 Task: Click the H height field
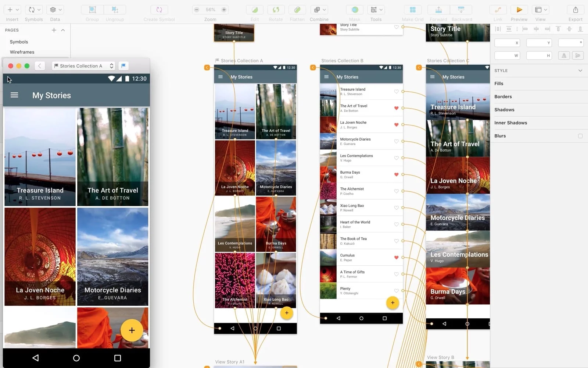click(x=539, y=56)
